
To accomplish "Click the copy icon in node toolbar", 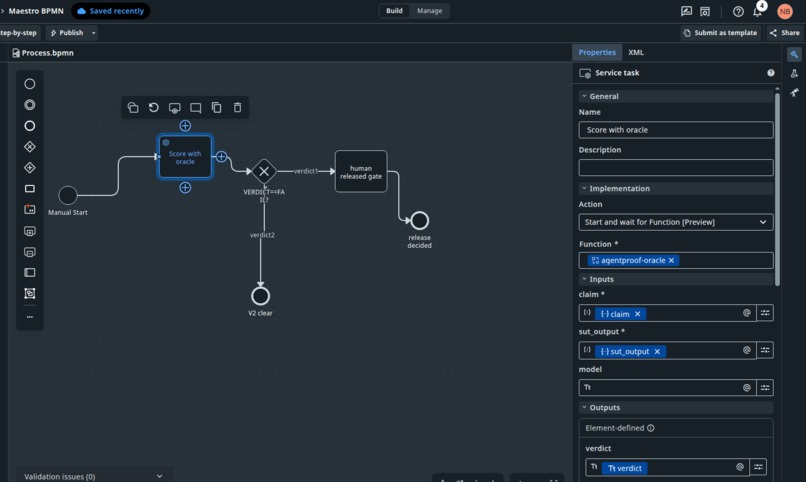I will pos(216,107).
